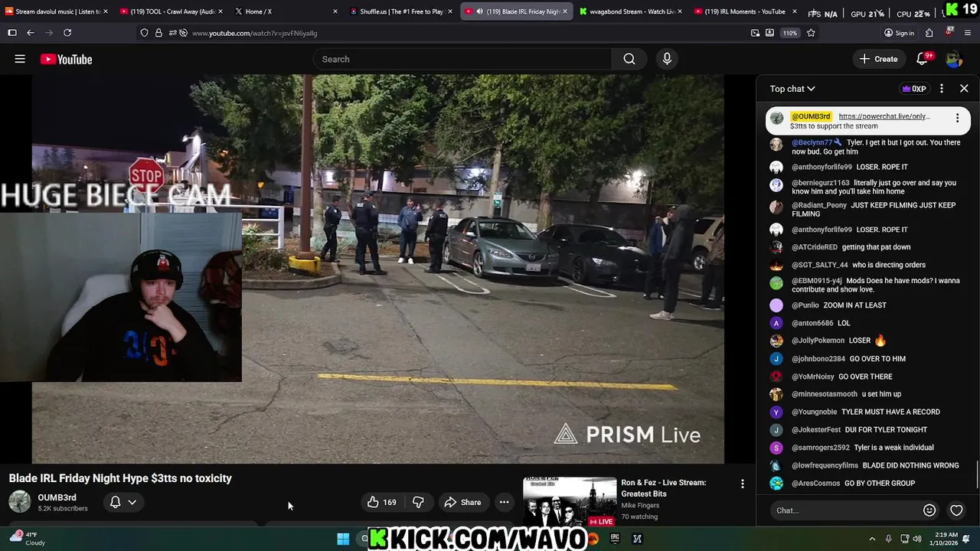Open Ron & Fez live stream thumbnail

pos(570,500)
